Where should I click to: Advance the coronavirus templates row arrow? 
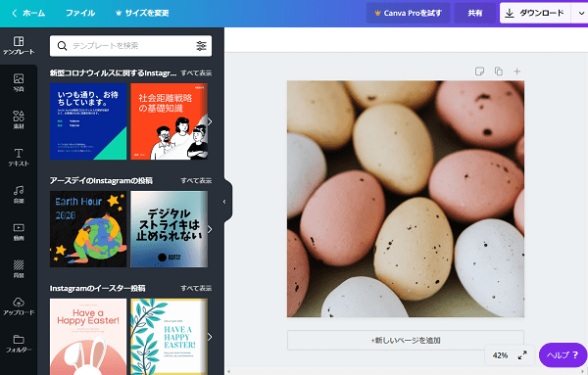[210, 121]
